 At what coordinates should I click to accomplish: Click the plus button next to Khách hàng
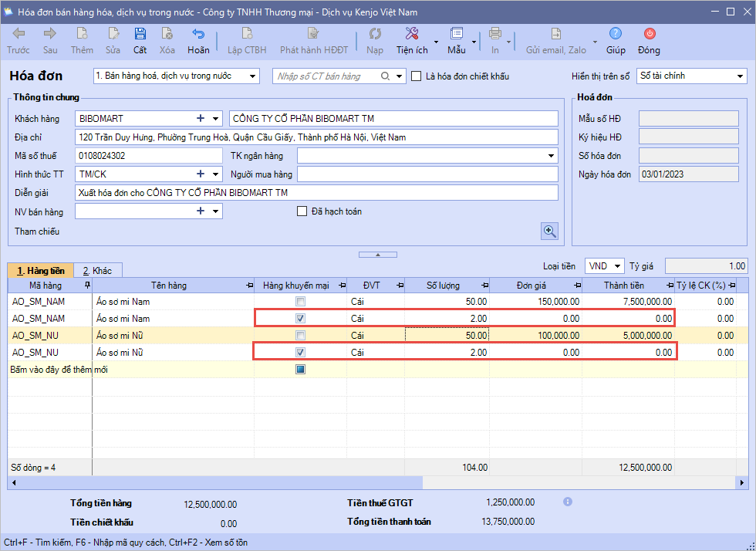coord(201,118)
